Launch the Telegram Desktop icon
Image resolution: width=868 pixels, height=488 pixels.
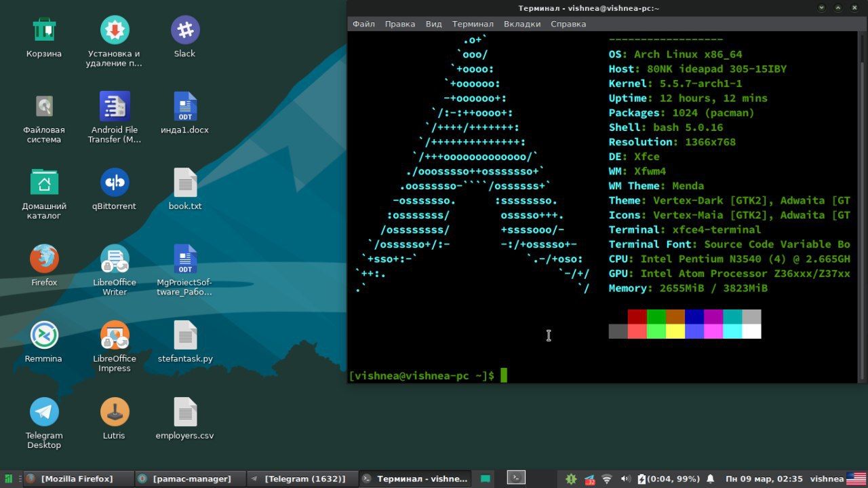44,412
